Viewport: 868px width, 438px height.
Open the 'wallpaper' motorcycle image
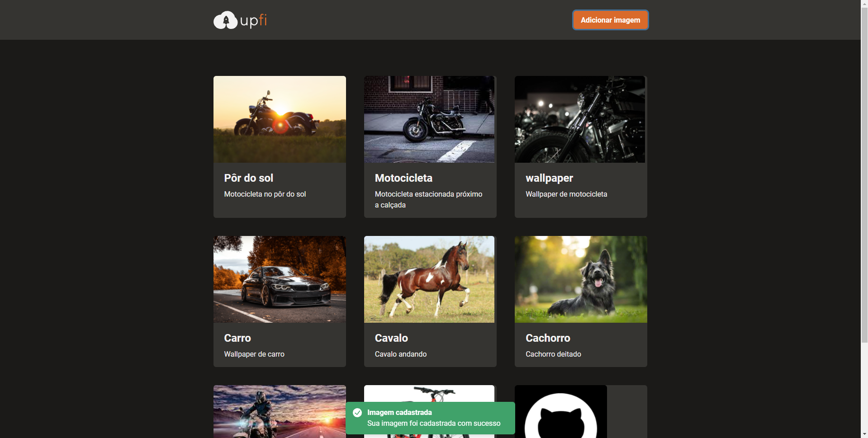580,119
